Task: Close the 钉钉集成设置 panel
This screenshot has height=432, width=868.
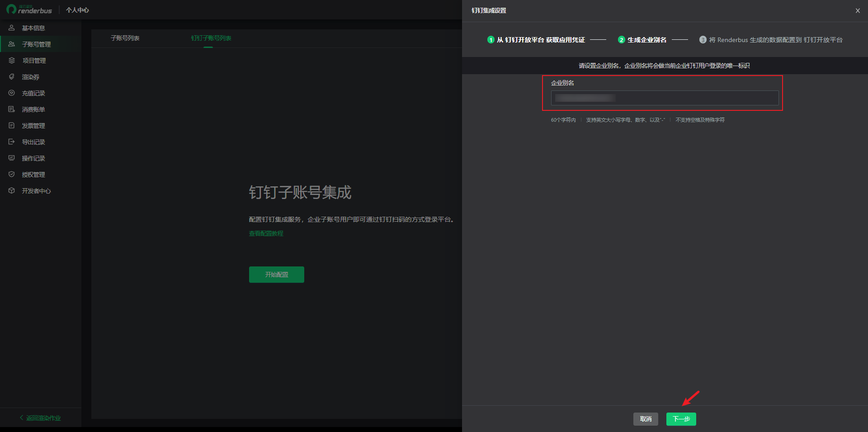Action: click(x=858, y=10)
